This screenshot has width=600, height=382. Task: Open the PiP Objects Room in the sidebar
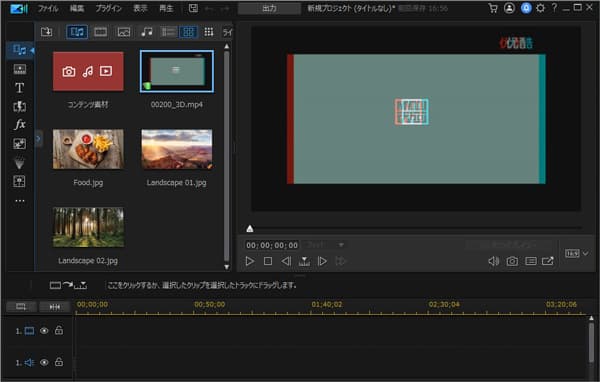click(19, 144)
